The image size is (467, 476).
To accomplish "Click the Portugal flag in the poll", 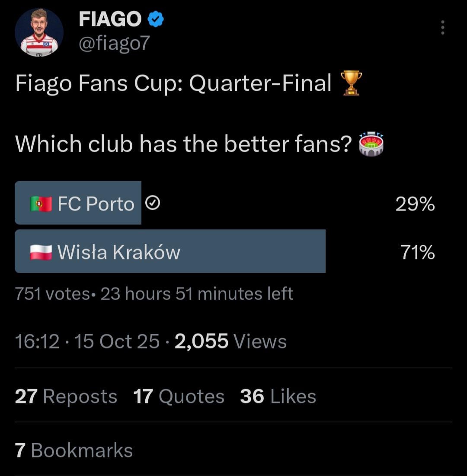I will pos(41,204).
